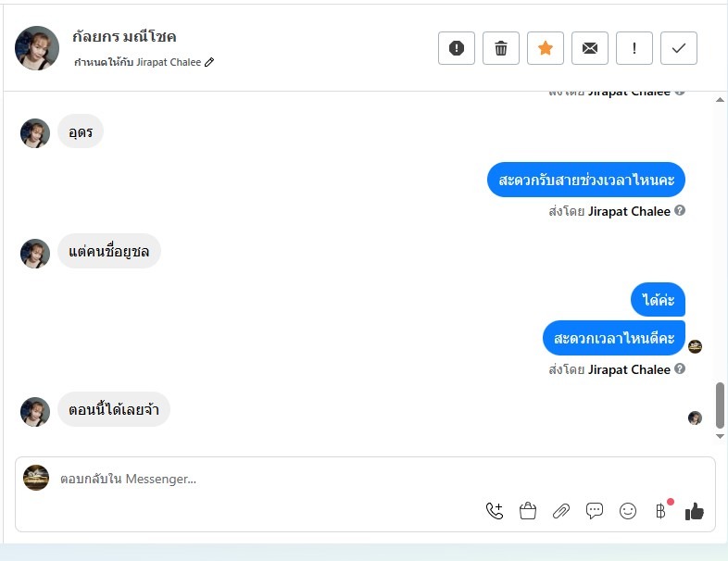
Task: Send a thumbs-up like
Action: click(x=695, y=511)
